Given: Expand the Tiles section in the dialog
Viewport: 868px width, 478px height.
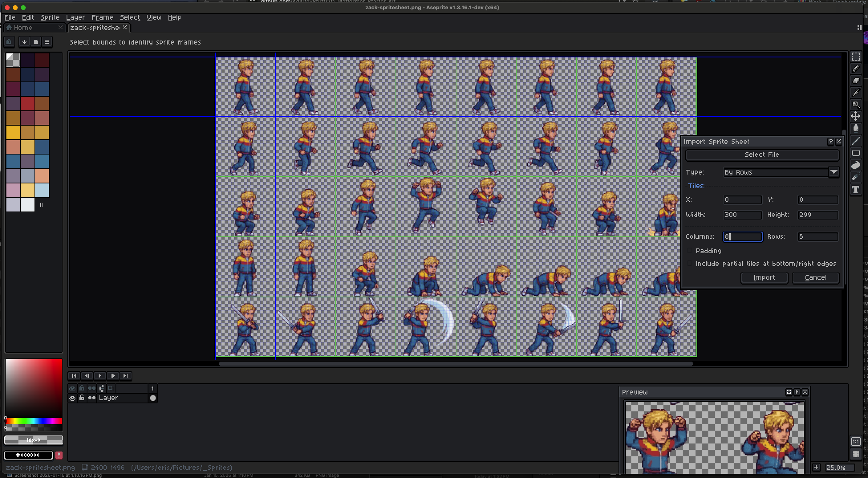Looking at the screenshot, I should tap(696, 185).
